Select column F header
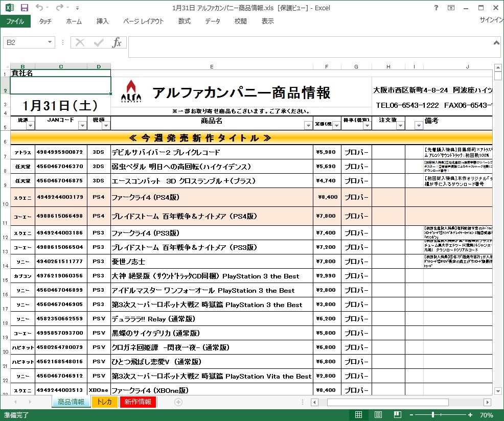 [327, 66]
